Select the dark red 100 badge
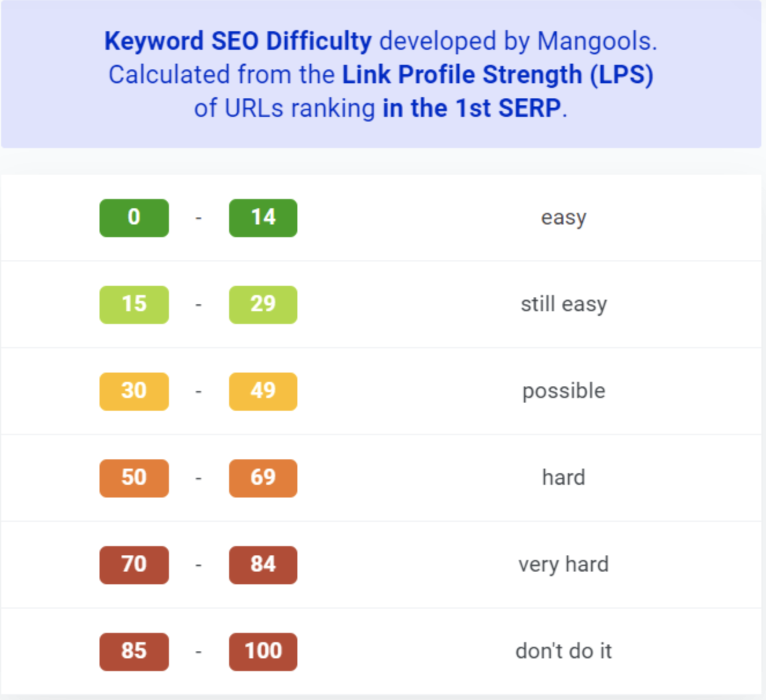This screenshot has height=700, width=766. [x=263, y=651]
